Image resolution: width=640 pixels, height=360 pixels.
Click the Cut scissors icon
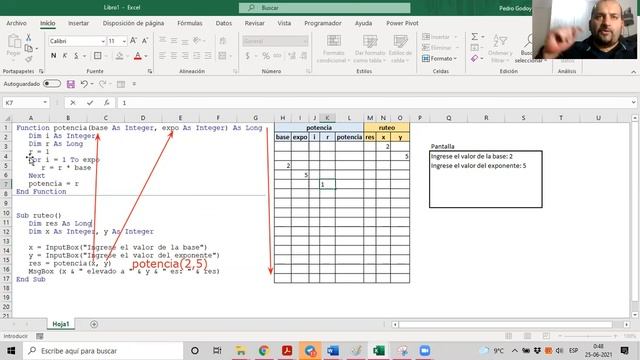[29, 38]
